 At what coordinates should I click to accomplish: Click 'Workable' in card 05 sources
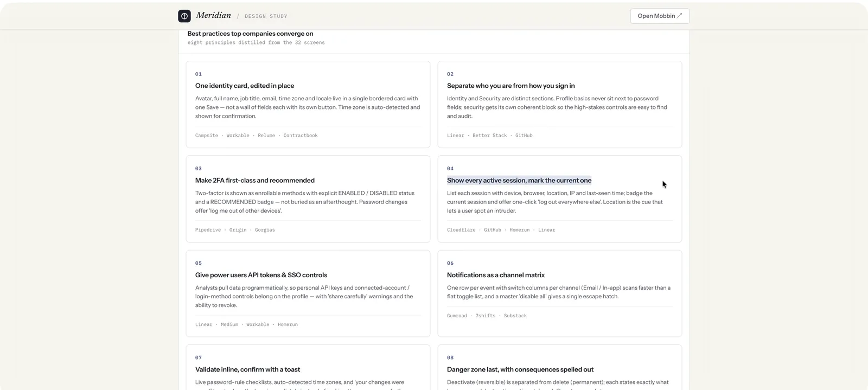pos(258,324)
